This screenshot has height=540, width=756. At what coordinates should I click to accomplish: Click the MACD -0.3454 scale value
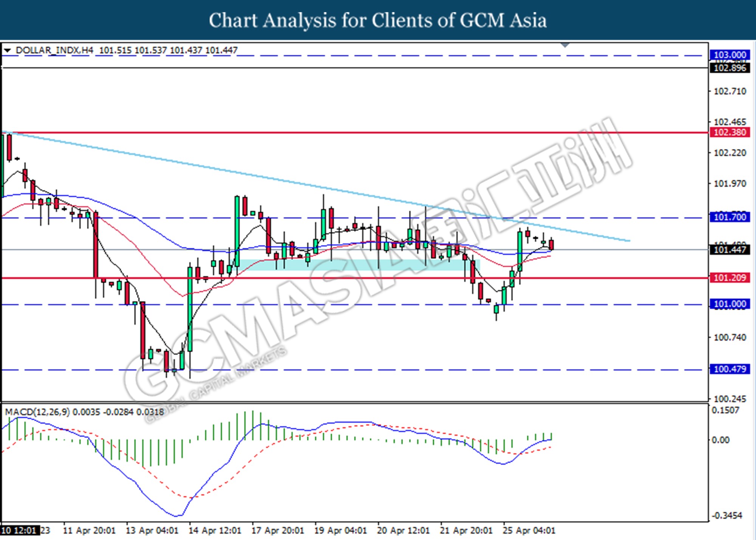tap(727, 515)
